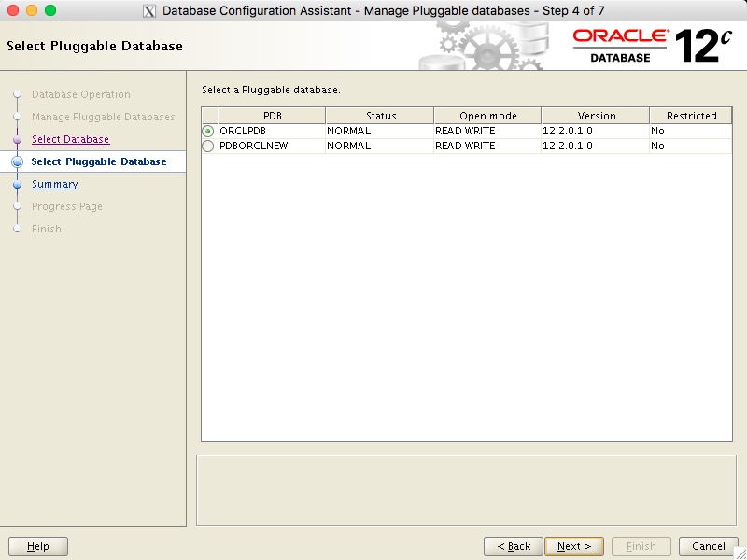
Task: Open the Help dialog
Action: pyautogui.click(x=37, y=546)
